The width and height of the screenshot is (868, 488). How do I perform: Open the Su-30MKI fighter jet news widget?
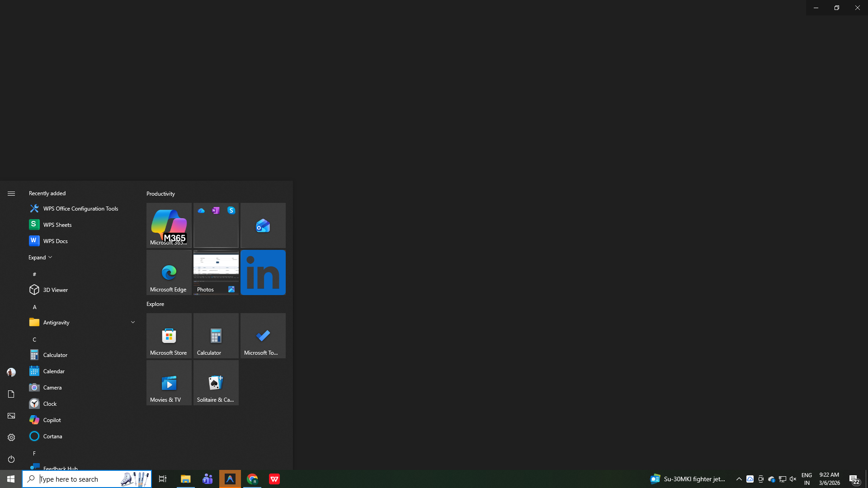click(688, 479)
